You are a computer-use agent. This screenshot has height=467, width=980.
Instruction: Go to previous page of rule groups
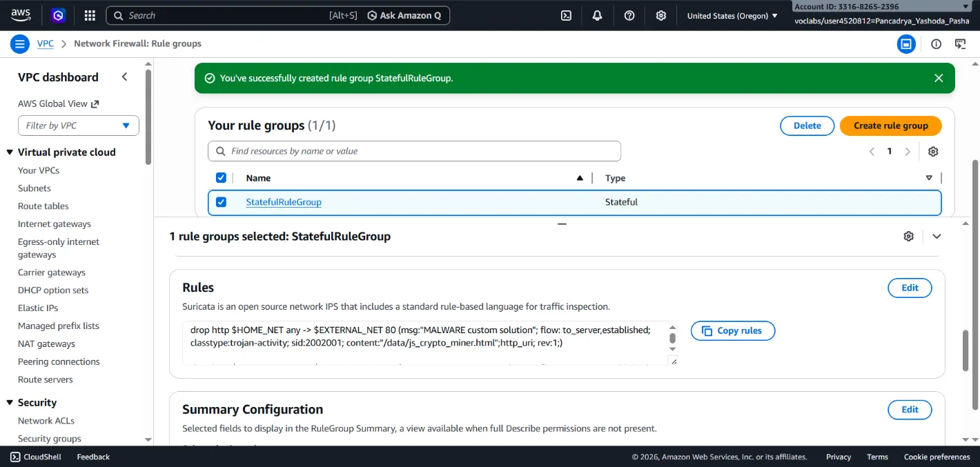(x=872, y=151)
